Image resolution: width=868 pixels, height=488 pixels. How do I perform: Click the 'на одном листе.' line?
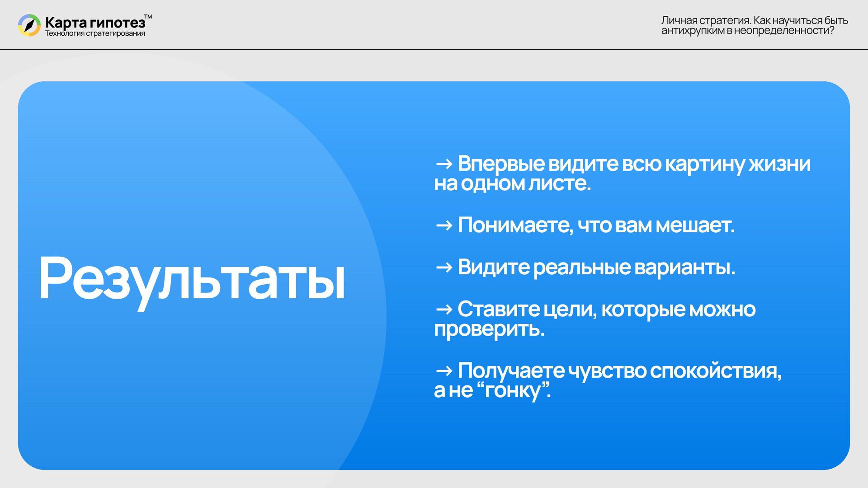[512, 183]
